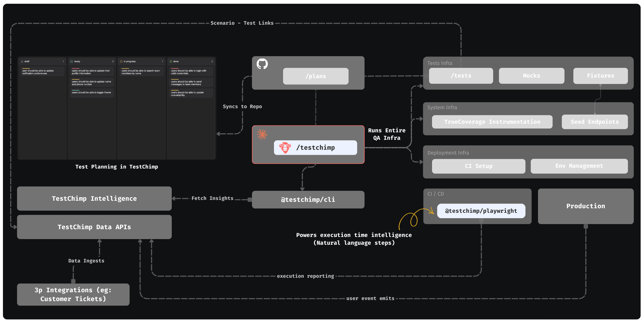Select the Seed Endpoints node
Viewport: 644px width, 322px height.
pyautogui.click(x=595, y=122)
